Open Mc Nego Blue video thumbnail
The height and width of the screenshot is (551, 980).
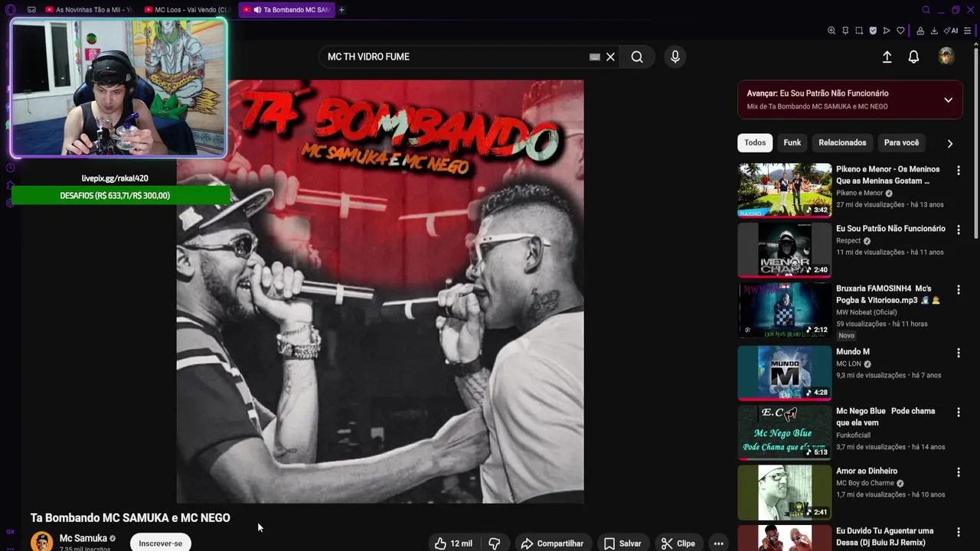(784, 432)
